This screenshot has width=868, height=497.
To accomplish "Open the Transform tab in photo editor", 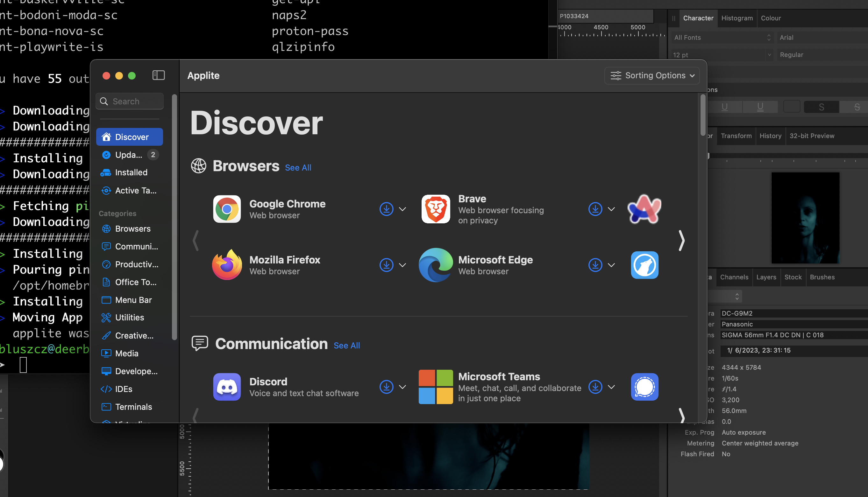I will click(736, 136).
